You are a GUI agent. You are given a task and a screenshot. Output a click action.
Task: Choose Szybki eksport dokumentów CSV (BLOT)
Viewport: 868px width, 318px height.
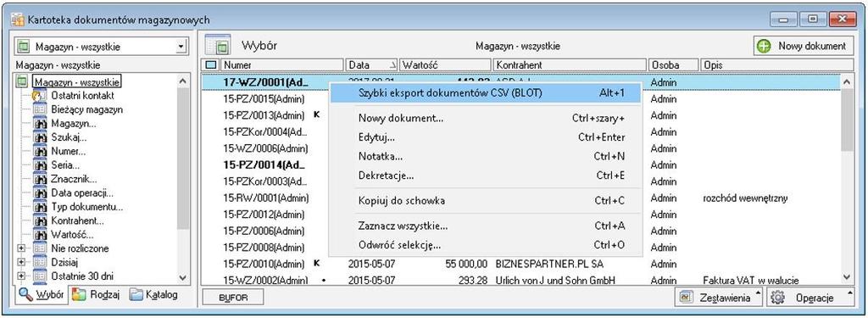tap(486, 92)
